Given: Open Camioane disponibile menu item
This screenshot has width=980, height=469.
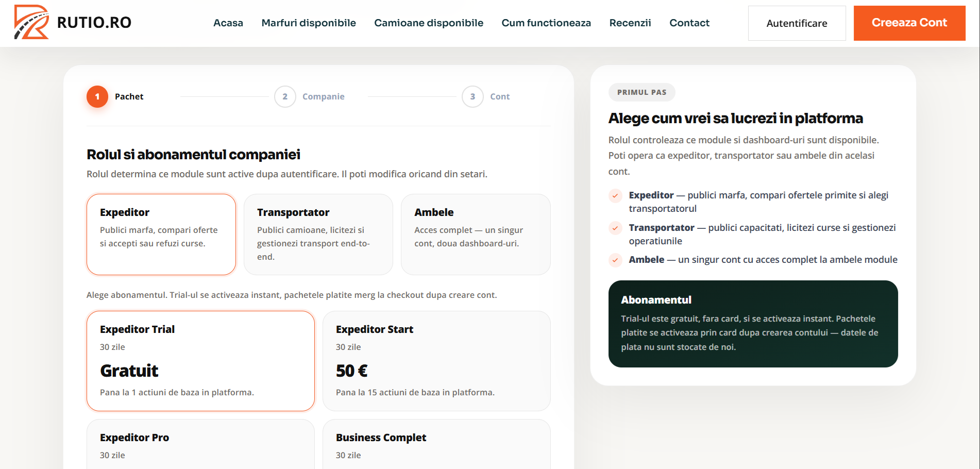Looking at the screenshot, I should click(x=429, y=23).
